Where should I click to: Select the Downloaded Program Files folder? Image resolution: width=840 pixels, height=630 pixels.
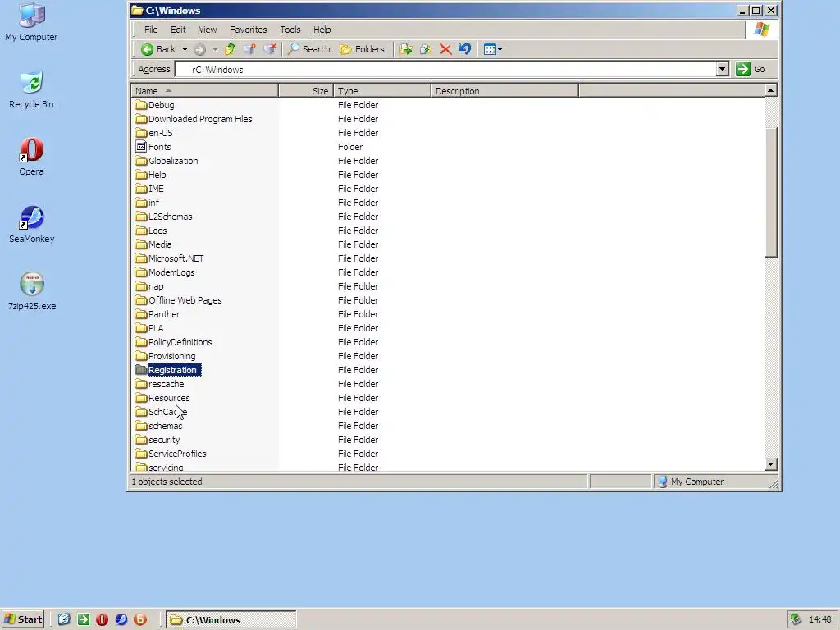(194, 119)
